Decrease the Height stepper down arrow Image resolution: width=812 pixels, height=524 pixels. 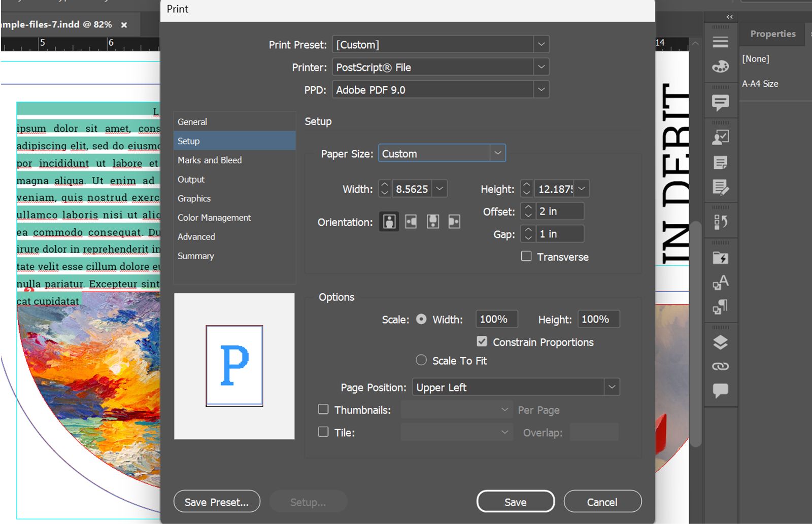pyautogui.click(x=526, y=193)
